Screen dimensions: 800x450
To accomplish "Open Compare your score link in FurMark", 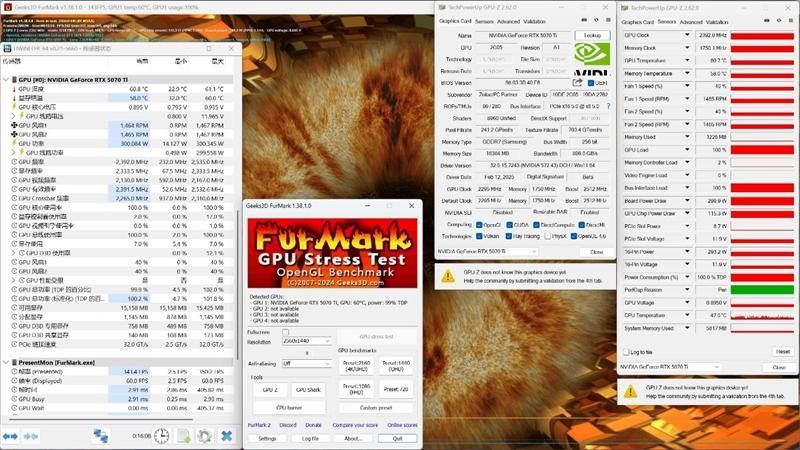I will coord(355,425).
